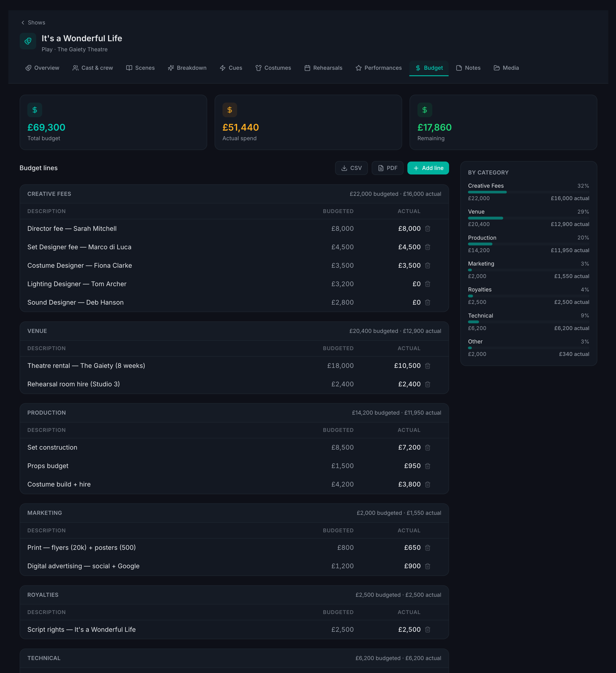Click the Production category progress bar
This screenshot has width=616, height=673.
(x=529, y=244)
